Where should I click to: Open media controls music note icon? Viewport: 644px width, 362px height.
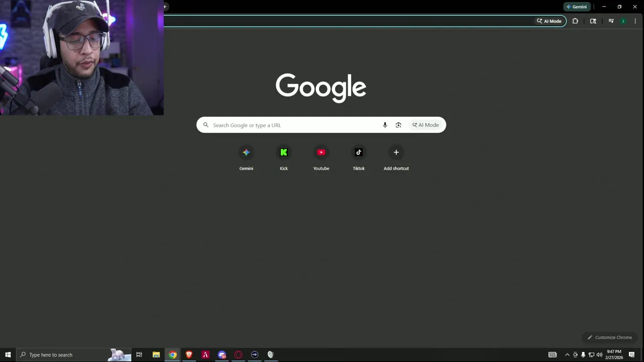click(x=611, y=21)
